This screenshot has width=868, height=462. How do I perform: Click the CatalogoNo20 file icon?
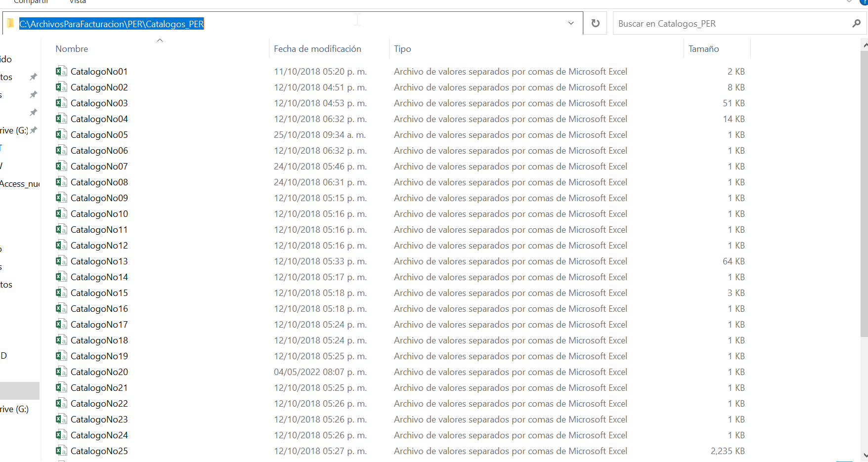click(x=61, y=372)
